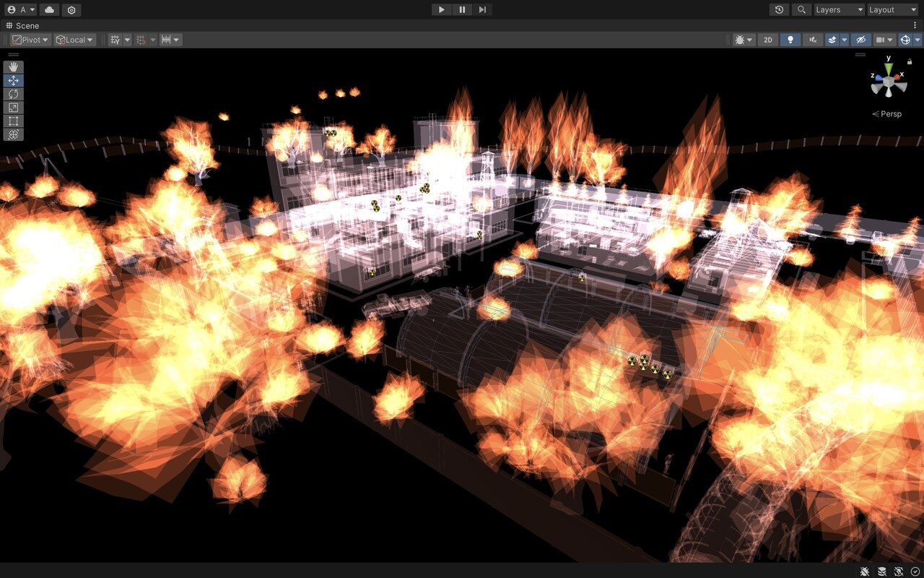Click the Step frame button
This screenshot has height=578, width=924.
click(x=482, y=10)
